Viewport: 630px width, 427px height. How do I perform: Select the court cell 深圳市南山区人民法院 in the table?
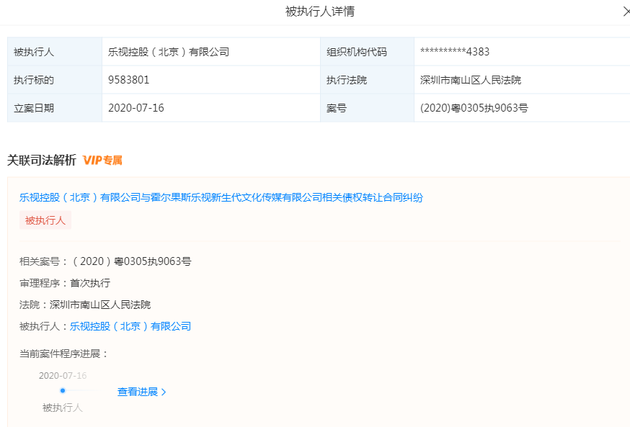522,80
